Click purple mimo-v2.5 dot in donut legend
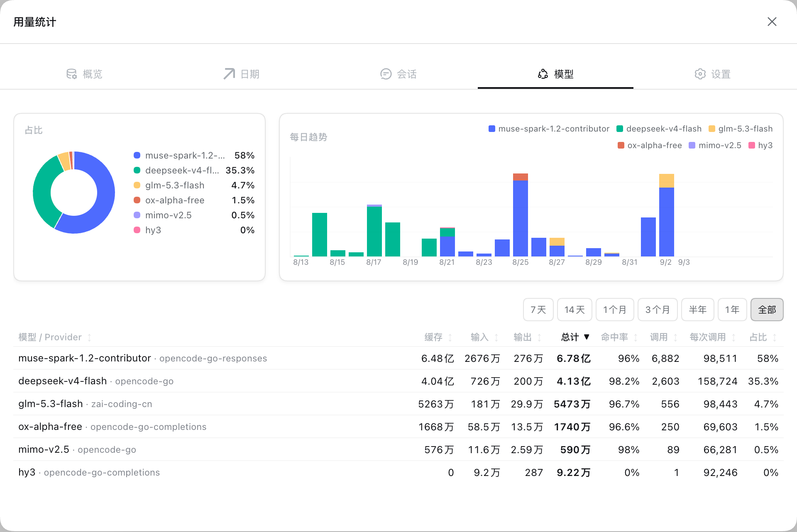 (137, 215)
